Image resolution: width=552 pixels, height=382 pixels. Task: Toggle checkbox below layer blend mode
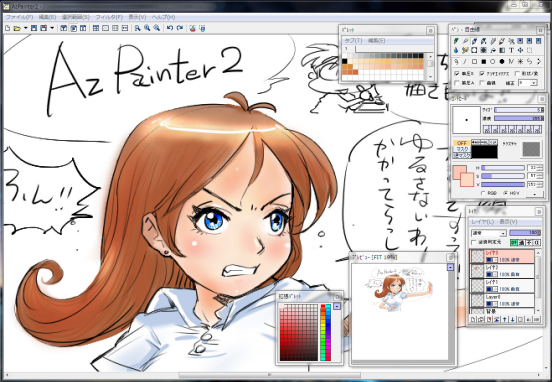tap(474, 242)
